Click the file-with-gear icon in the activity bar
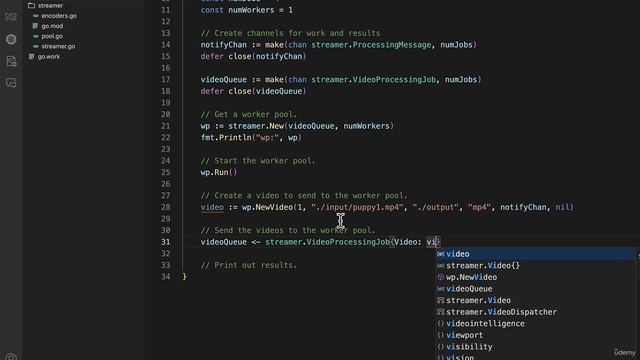Image resolution: width=640 pixels, height=360 pixels. [11, 61]
